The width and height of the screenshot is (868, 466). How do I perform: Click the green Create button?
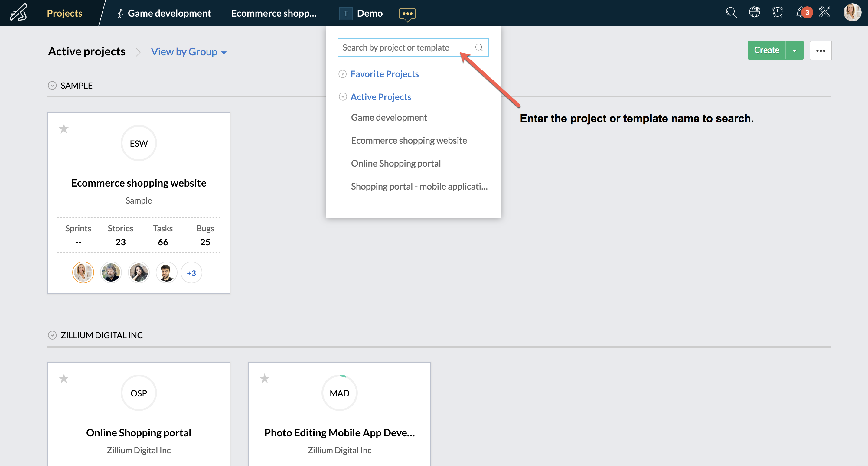766,50
